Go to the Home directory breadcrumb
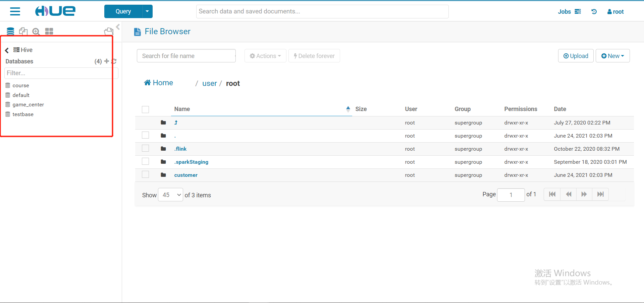The image size is (644, 303). pos(158,83)
